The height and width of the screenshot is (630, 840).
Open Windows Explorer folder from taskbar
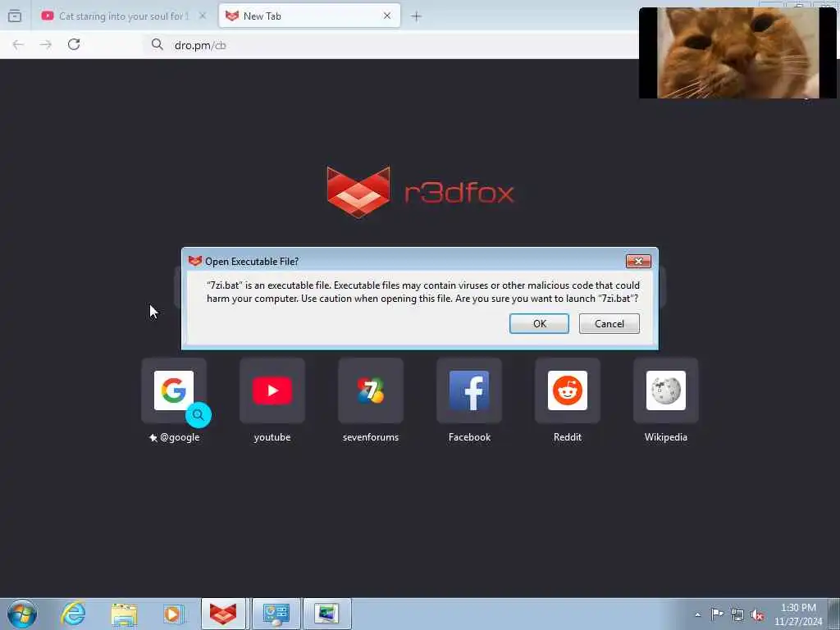pos(125,614)
